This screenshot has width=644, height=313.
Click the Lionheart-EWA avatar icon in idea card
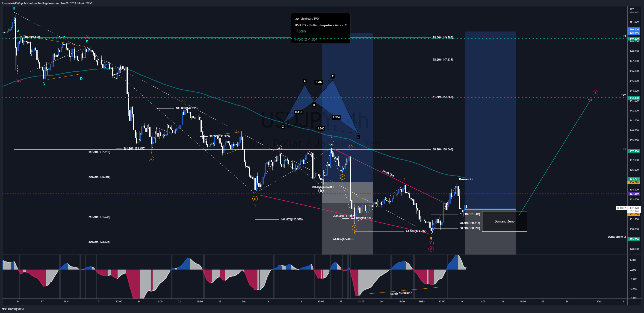click(x=297, y=19)
